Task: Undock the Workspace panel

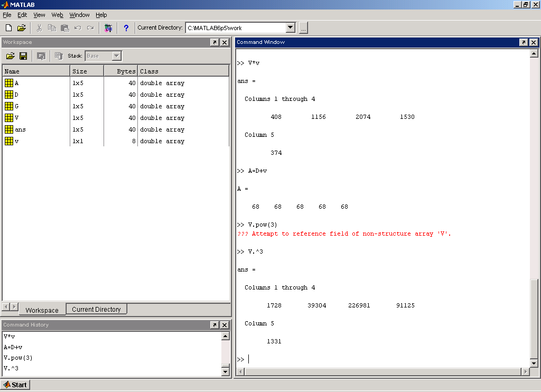Action: click(x=214, y=42)
